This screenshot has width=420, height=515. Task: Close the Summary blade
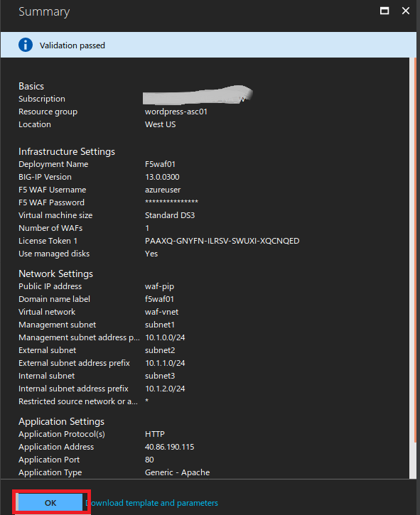(x=406, y=11)
